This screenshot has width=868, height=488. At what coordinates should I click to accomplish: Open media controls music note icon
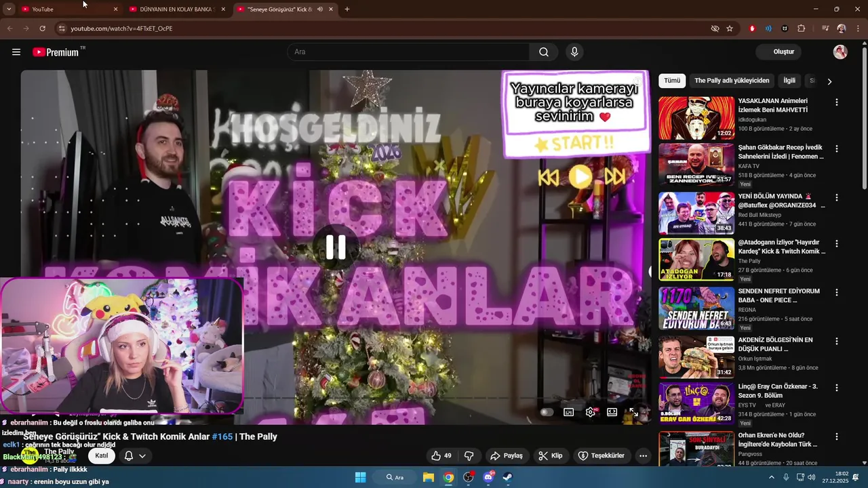click(x=825, y=28)
